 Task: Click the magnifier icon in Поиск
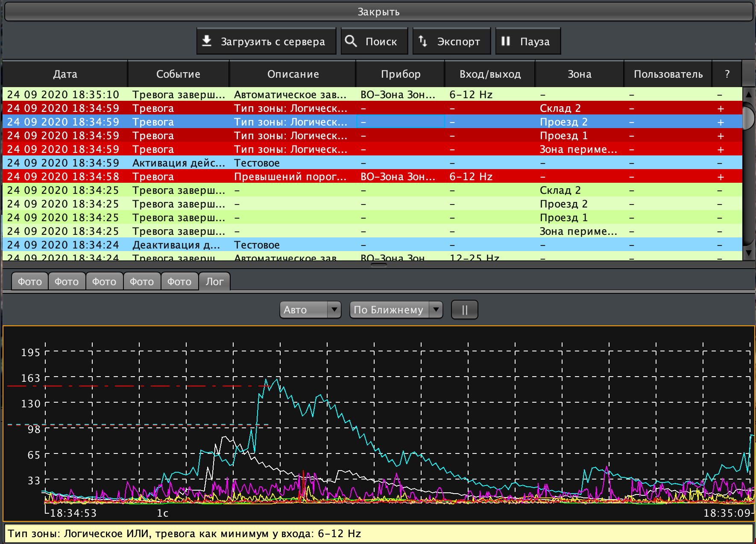[351, 41]
